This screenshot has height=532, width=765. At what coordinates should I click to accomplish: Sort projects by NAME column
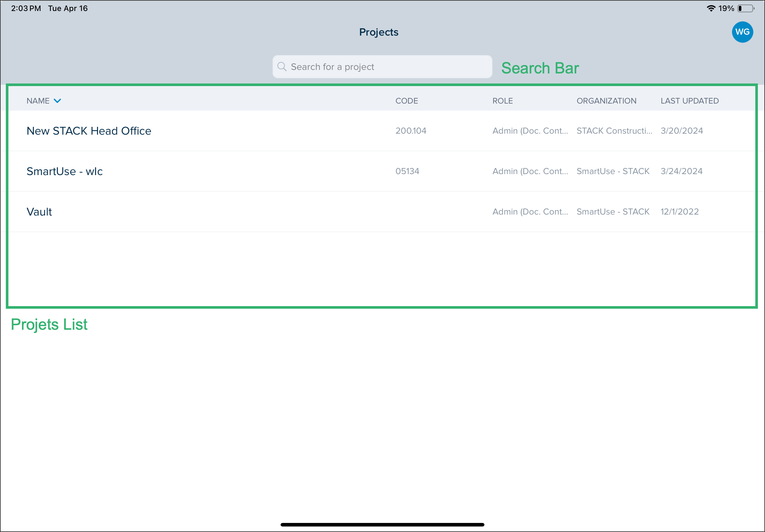(x=38, y=101)
